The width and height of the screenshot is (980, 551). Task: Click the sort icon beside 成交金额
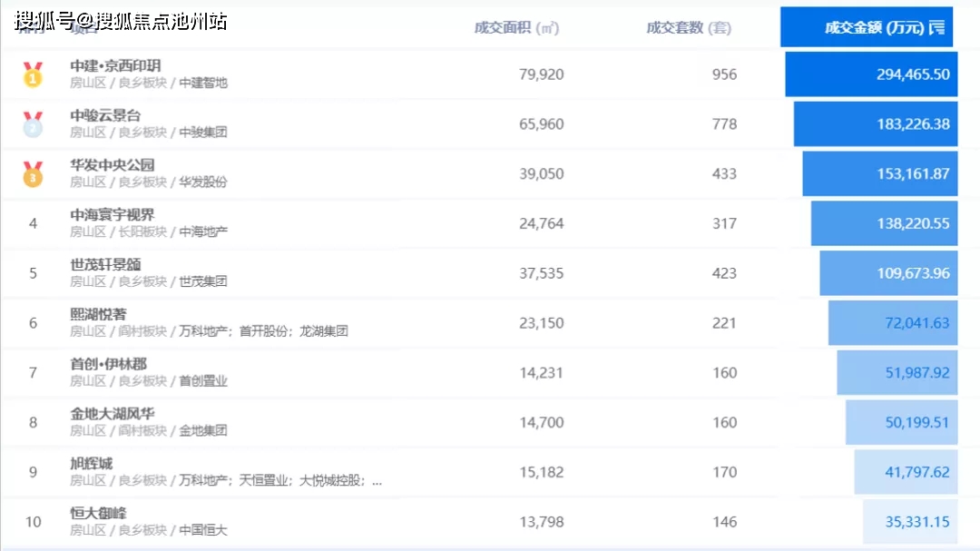point(936,27)
